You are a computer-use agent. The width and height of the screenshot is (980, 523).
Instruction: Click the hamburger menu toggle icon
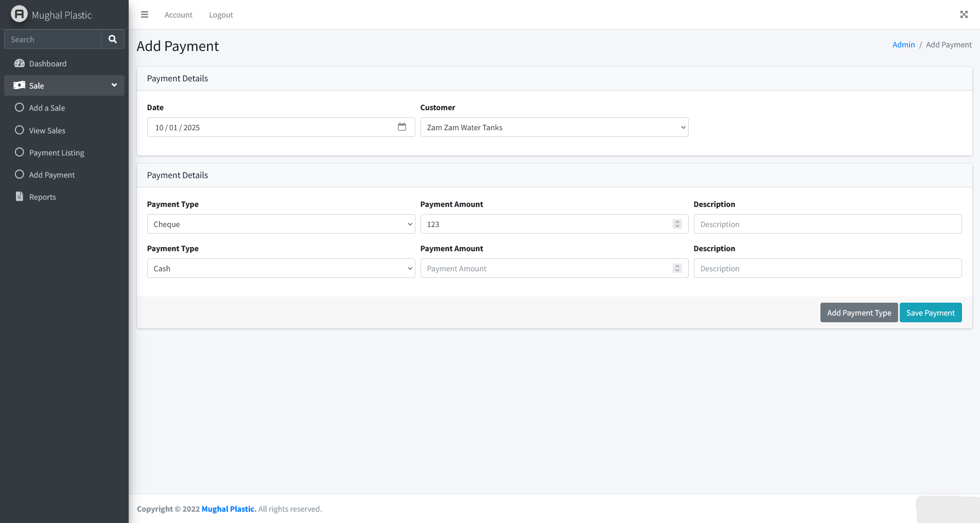pos(145,15)
